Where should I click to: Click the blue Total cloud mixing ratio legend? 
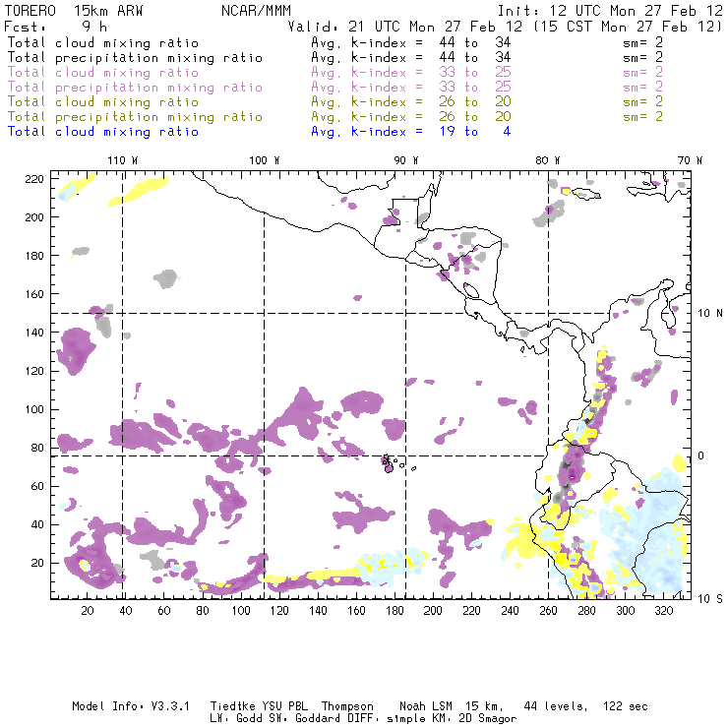point(102,131)
